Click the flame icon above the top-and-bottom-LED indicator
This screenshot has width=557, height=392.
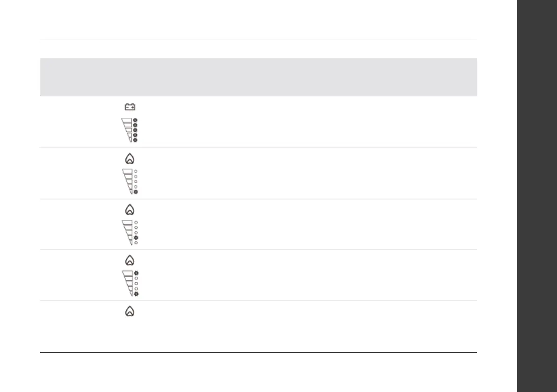tap(130, 260)
